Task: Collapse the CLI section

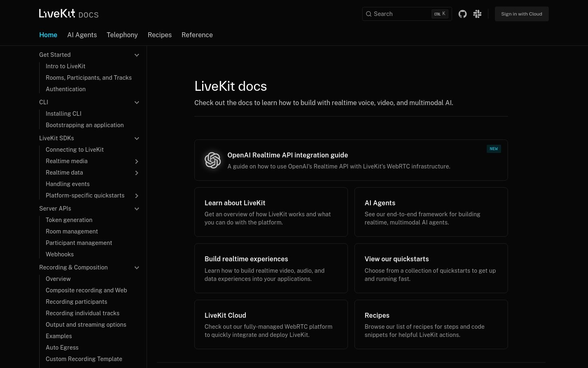Action: click(x=137, y=103)
